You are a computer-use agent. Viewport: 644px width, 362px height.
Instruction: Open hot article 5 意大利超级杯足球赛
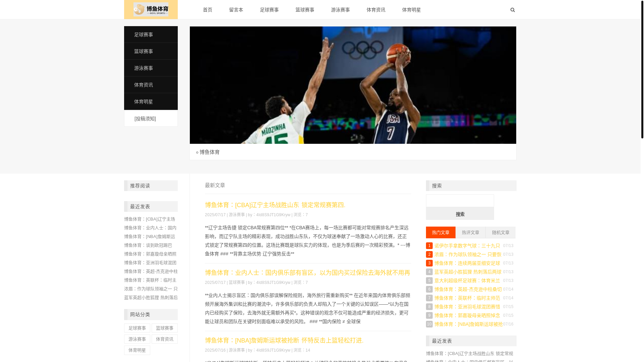467,281
